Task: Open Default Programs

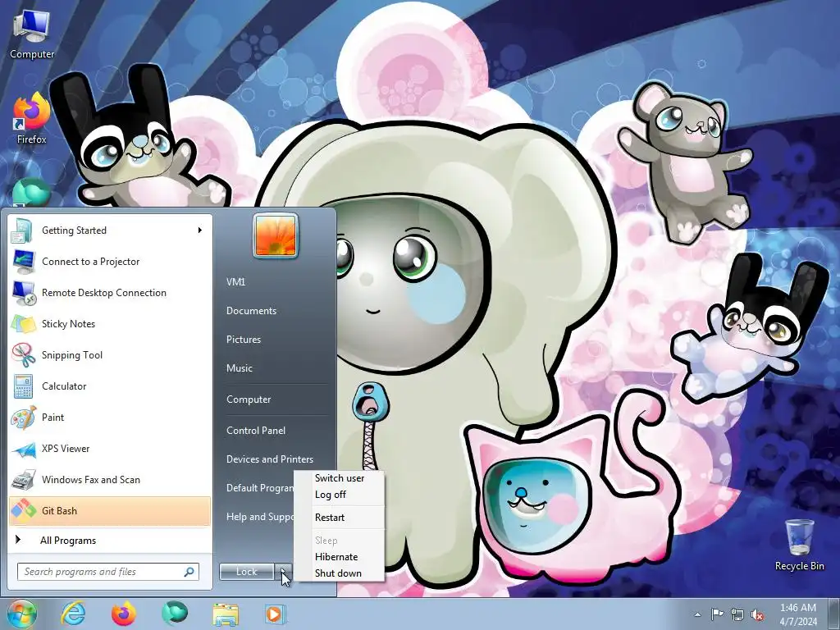Action: 260,488
